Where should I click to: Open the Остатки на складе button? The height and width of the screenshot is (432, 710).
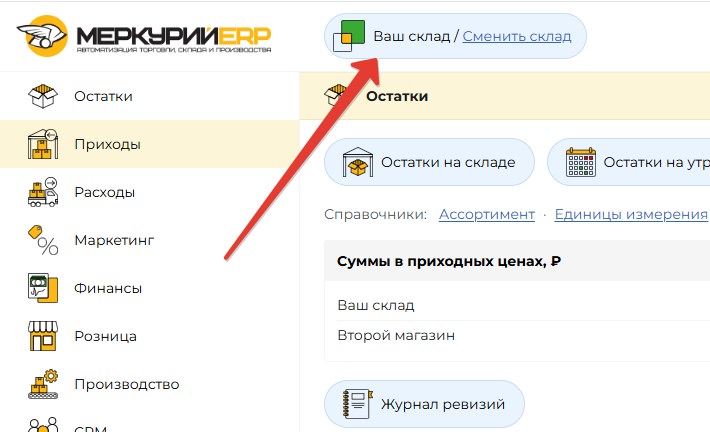point(429,162)
